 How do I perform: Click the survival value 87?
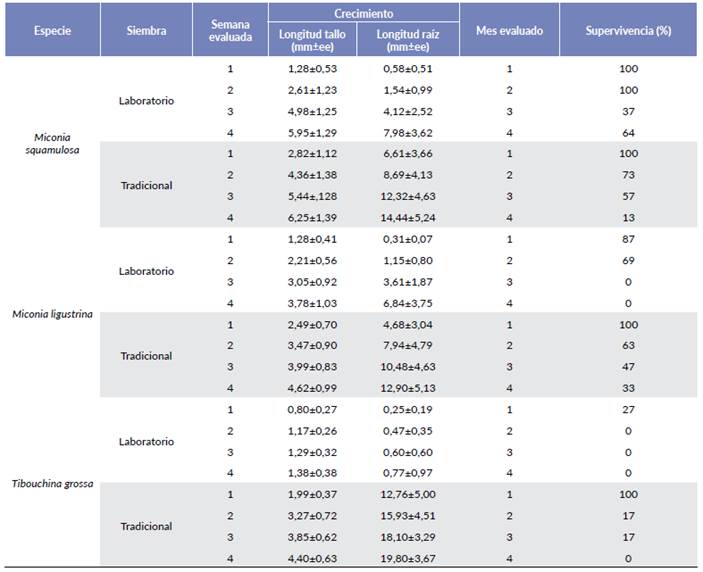tap(628, 239)
